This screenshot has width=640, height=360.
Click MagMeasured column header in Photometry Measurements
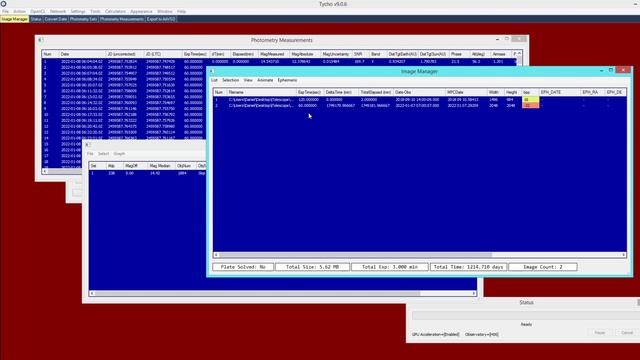pyautogui.click(x=273, y=54)
